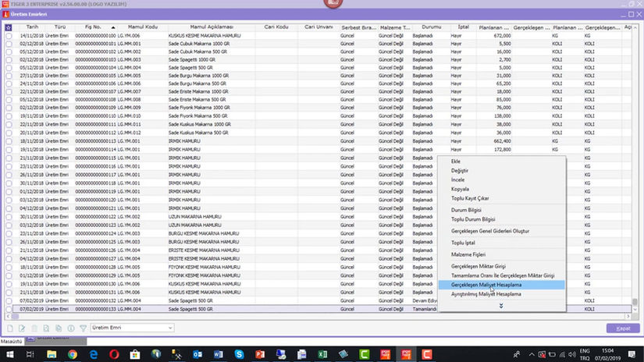Screen dimensions: 644x362
Task: Click the inspect record magnifier icon
Action: 46,328
